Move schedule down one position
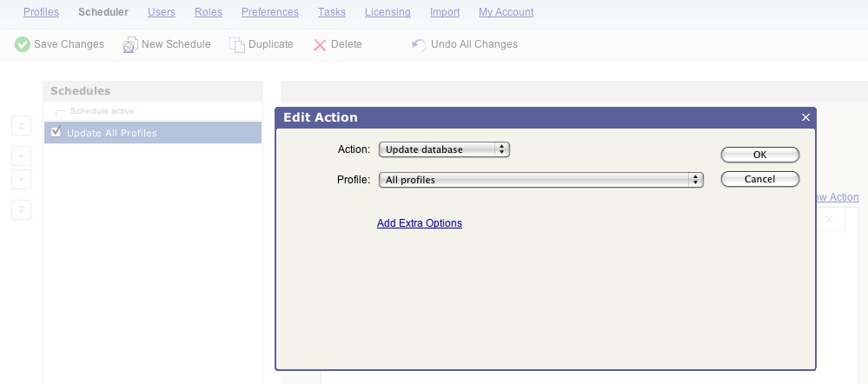 (x=21, y=180)
